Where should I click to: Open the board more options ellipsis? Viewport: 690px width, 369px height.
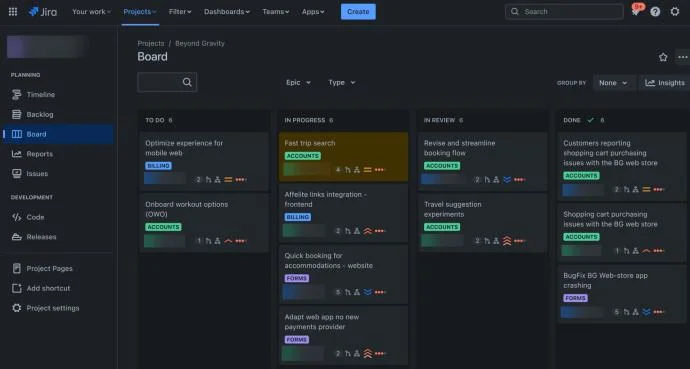click(683, 57)
